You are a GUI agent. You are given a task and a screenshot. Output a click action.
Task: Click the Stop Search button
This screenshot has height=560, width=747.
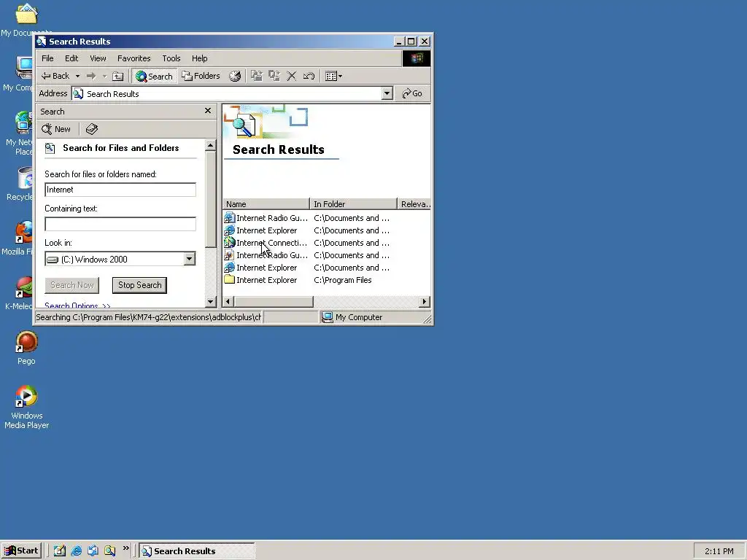tap(139, 285)
